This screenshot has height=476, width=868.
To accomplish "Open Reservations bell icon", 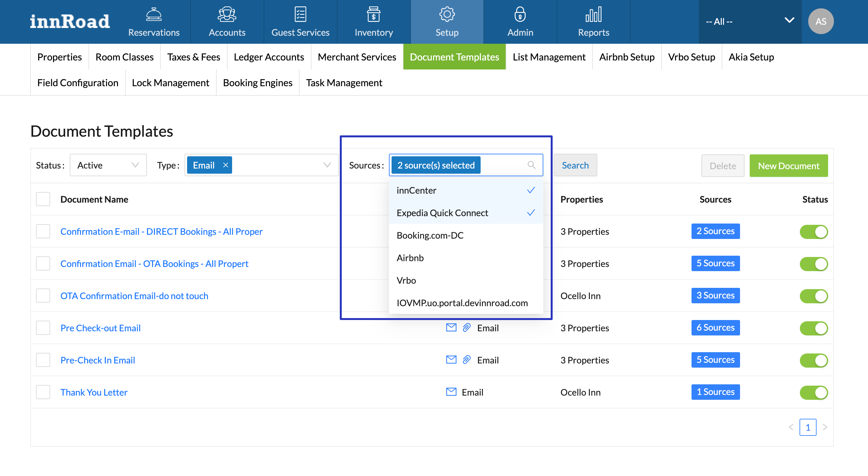I will [154, 14].
